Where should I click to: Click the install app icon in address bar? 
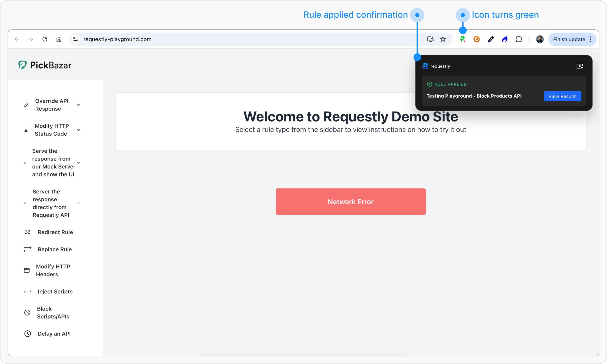tap(430, 39)
